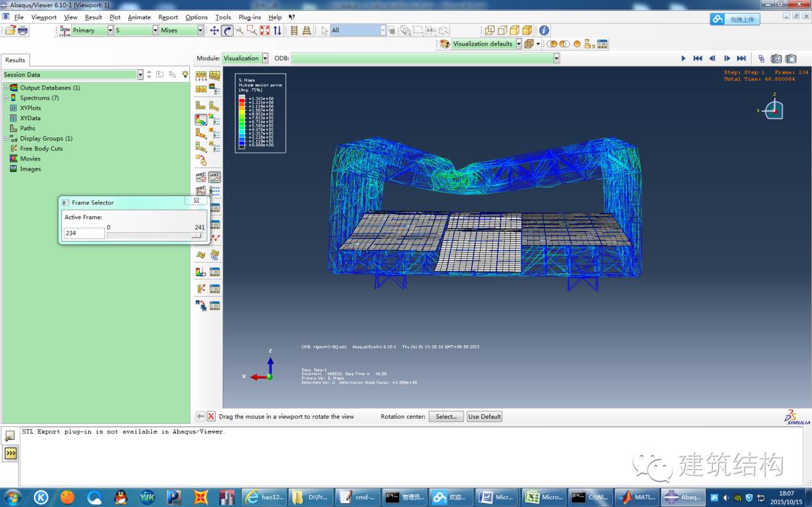Click the XY Data red curve icon
This screenshot has width=812, height=507.
215,238
